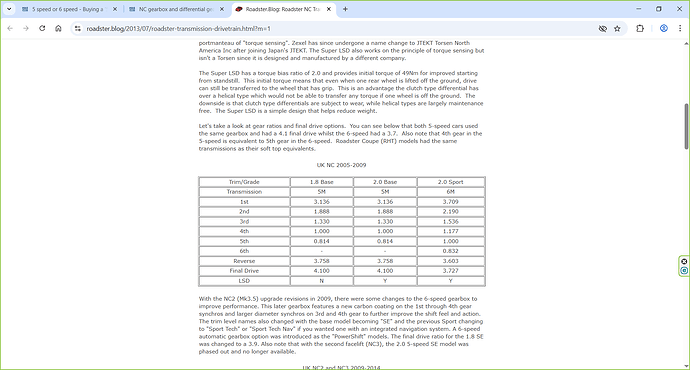Reload the current page
690x370 pixels.
42,29
